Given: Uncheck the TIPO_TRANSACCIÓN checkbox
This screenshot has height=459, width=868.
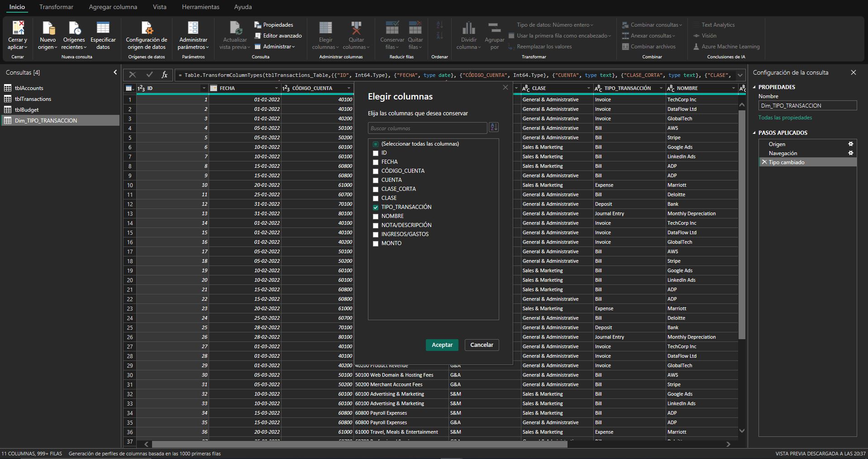Looking at the screenshot, I should [376, 208].
